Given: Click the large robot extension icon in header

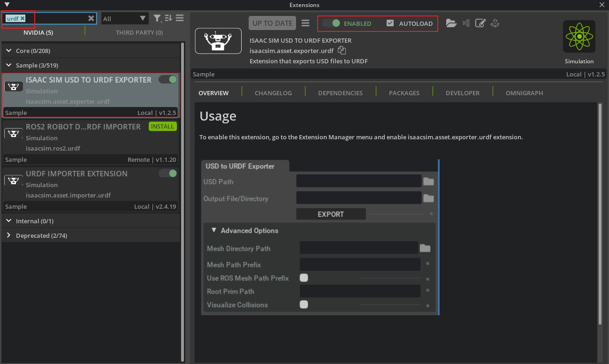Looking at the screenshot, I should (218, 41).
